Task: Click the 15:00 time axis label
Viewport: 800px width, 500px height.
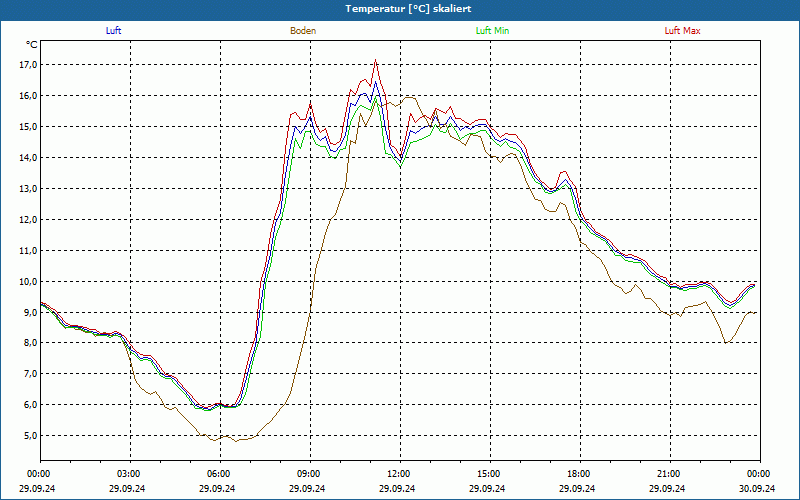Action: pos(490,474)
